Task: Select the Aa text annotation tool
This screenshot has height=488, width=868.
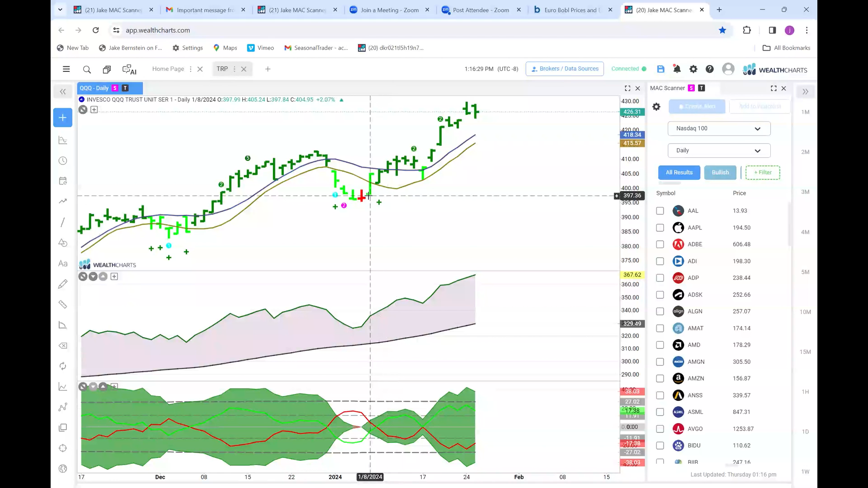Action: [63, 263]
